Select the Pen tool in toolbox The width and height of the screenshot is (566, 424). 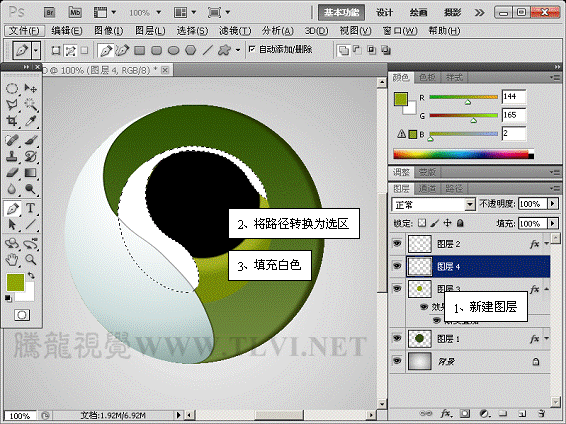point(12,208)
